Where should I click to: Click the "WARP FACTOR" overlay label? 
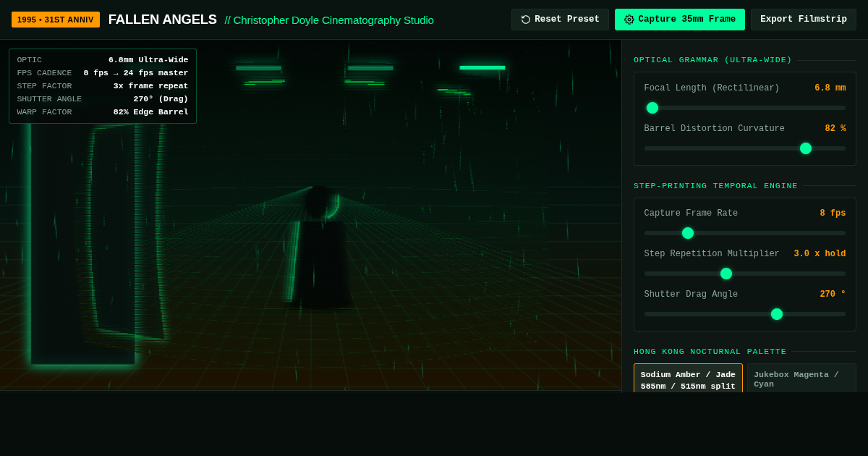point(44,112)
